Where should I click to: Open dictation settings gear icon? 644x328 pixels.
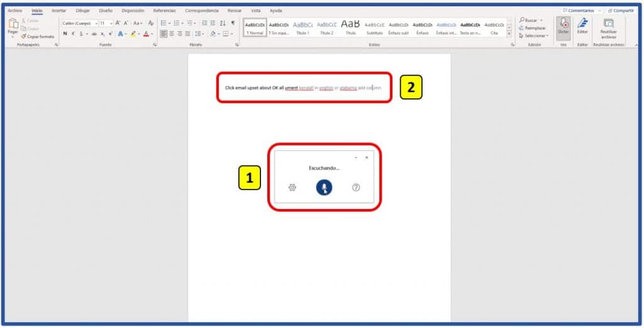pyautogui.click(x=292, y=188)
